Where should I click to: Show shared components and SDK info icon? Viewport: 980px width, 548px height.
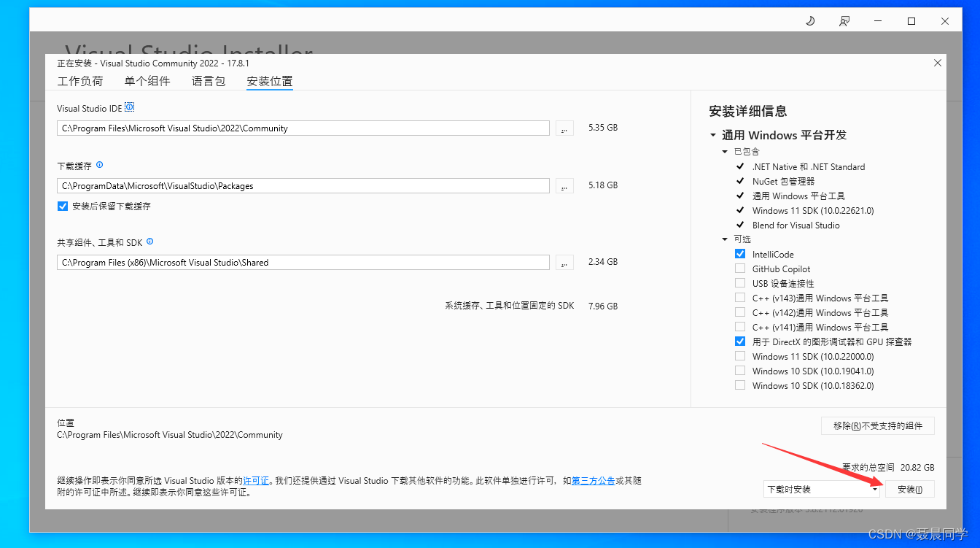tap(150, 242)
